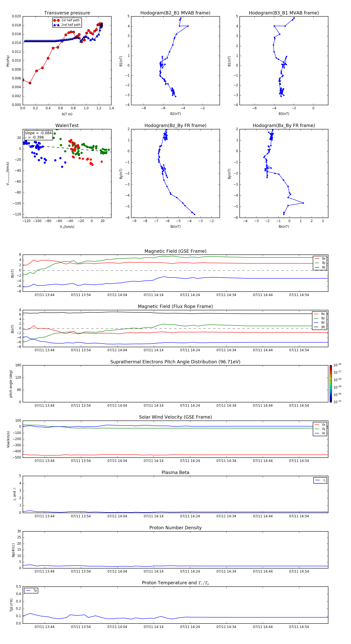This screenshot has height=644, width=351.
Task: Click 07/11 14:34 tick under pitch angle panel
Action: coord(226,406)
